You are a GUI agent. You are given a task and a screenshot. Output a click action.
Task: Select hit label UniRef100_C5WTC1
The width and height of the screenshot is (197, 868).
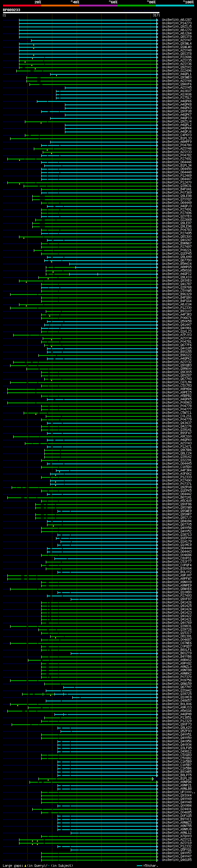coord(176,413)
